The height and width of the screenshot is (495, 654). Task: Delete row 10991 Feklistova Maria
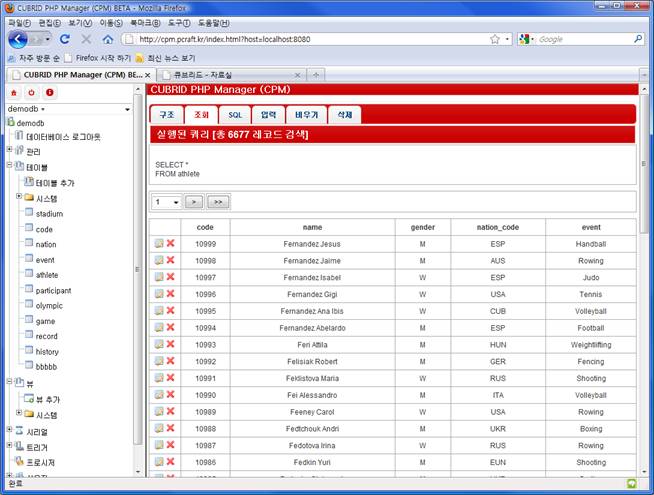point(170,378)
